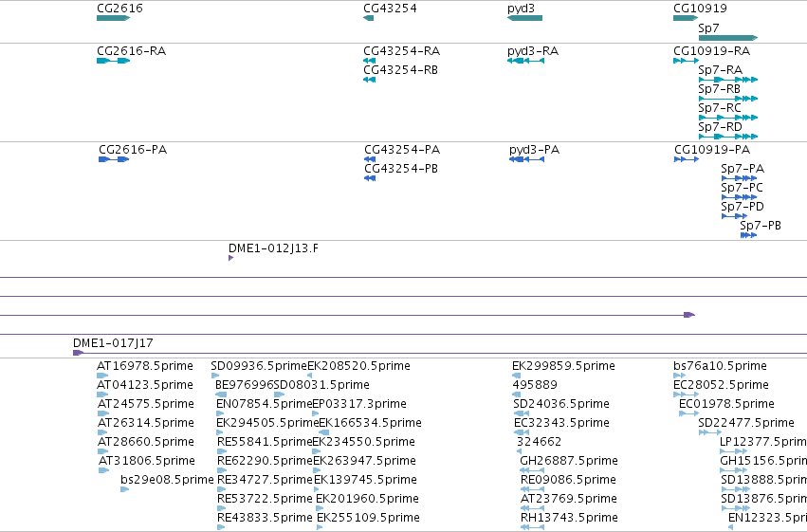Select EST EK234550.5prime
The width and height of the screenshot is (807, 532).
tap(316, 451)
